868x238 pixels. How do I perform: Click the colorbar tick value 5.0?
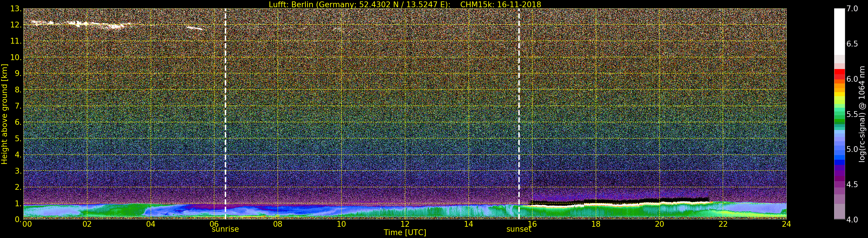pyautogui.click(x=852, y=149)
